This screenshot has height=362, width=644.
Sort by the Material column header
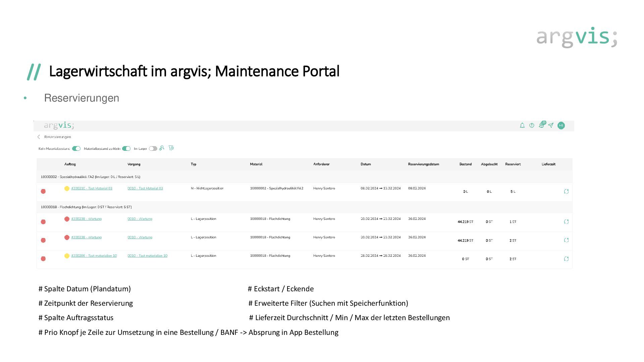tap(256, 164)
